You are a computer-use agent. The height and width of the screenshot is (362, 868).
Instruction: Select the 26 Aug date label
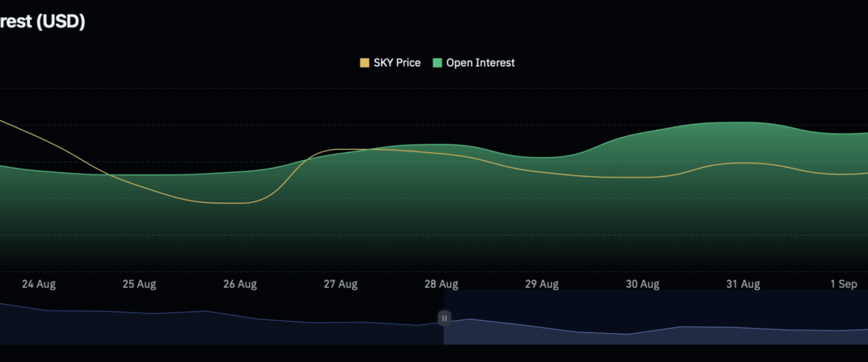click(239, 284)
